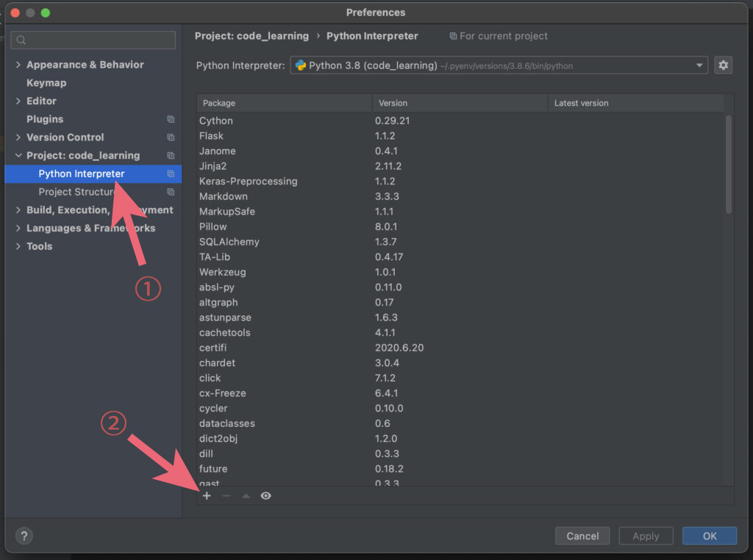This screenshot has width=753, height=560.
Task: Select the absl-py package row
Action: (460, 287)
